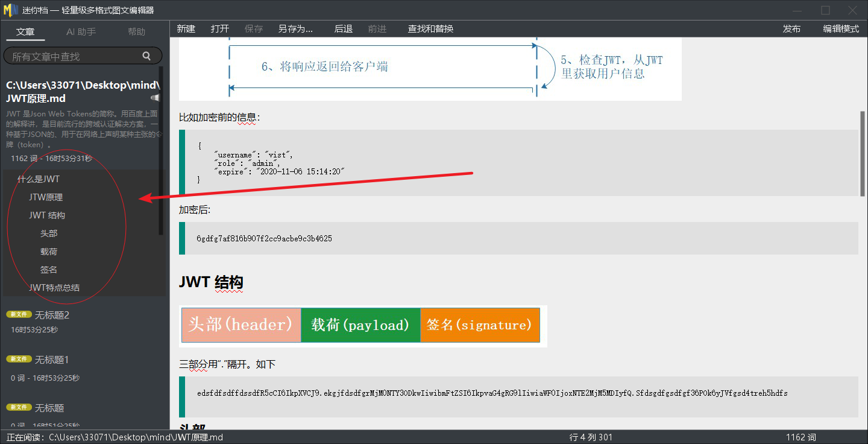This screenshot has width=868, height=444.
Task: Click the 迷你档 app logo icon
Action: pyautogui.click(x=11, y=10)
